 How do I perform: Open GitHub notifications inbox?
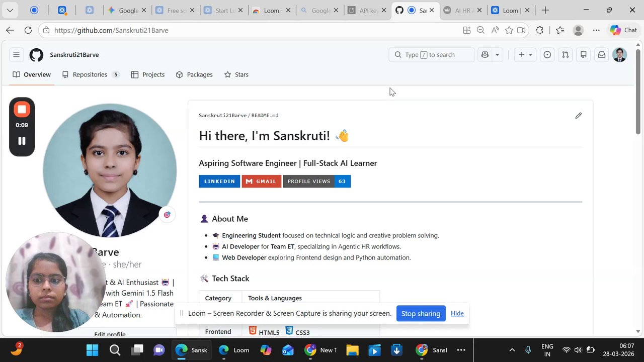(602, 55)
